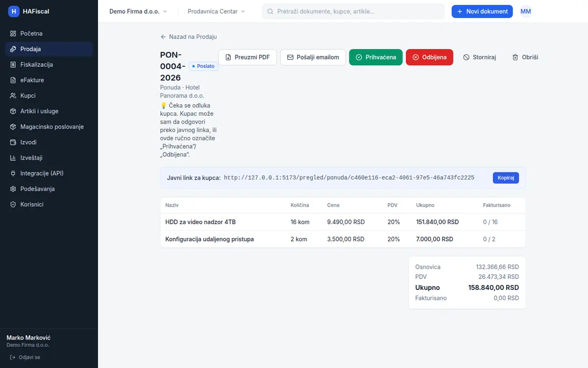Click the Magacinsko poslovanje icon
The height and width of the screenshot is (368, 588).
coord(13,127)
